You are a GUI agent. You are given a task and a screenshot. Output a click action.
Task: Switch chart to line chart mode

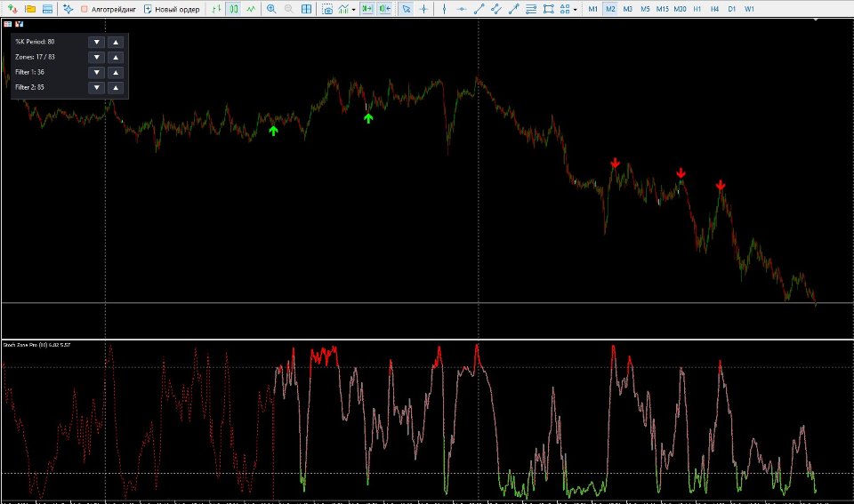[251, 9]
